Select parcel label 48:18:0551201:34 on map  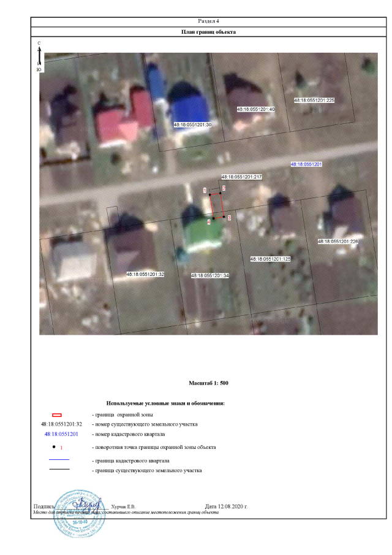click(x=209, y=276)
